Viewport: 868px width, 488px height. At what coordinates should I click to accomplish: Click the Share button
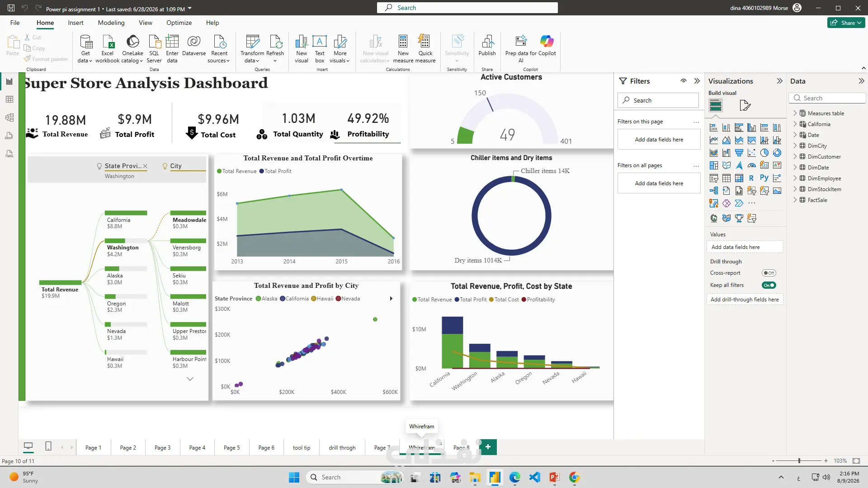coord(846,23)
